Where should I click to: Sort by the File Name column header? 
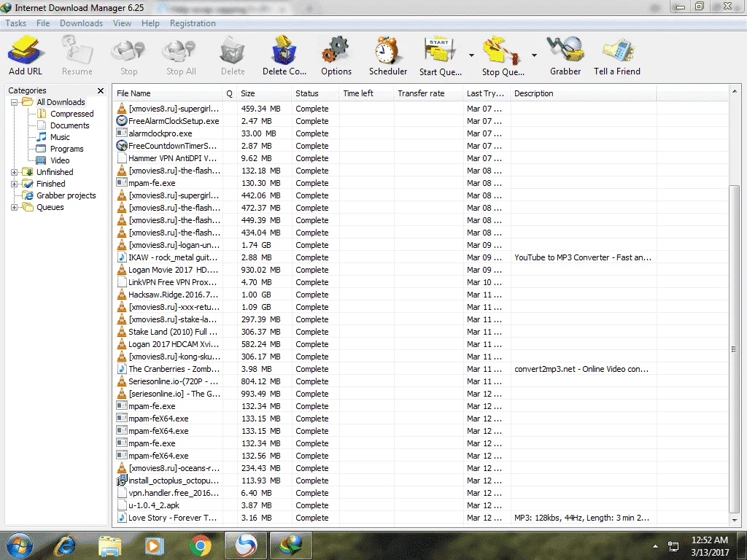click(x=167, y=93)
